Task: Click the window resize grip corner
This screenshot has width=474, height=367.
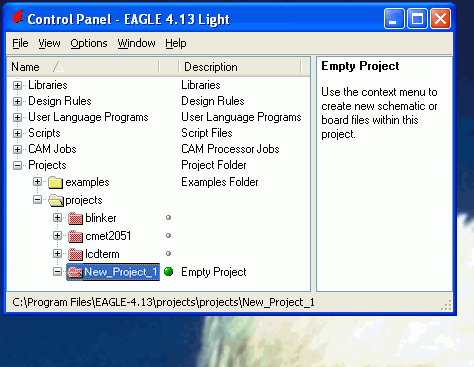Action: 447,305
